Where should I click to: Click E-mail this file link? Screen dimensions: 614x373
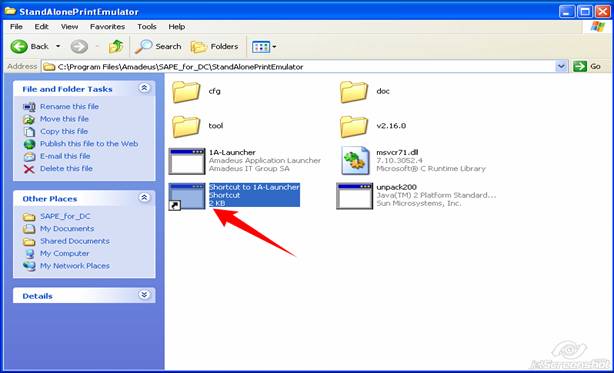click(65, 156)
